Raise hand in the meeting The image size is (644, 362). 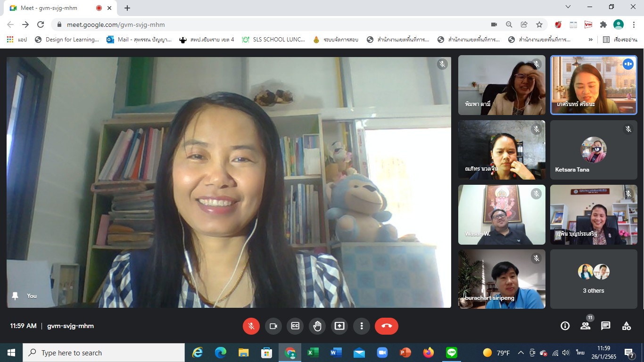(317, 326)
